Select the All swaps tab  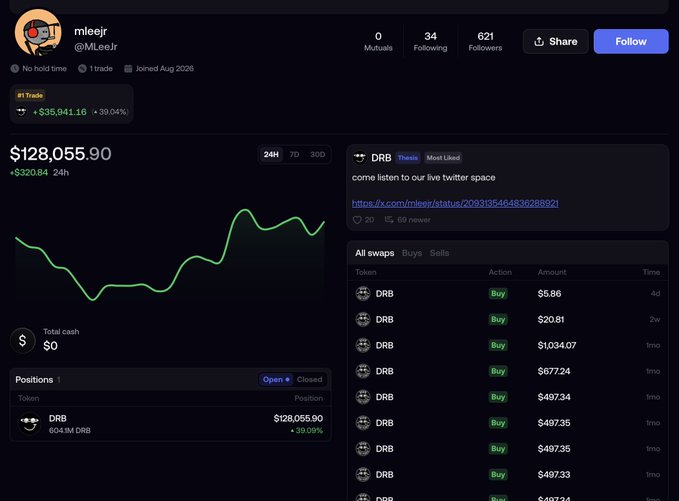(x=375, y=253)
